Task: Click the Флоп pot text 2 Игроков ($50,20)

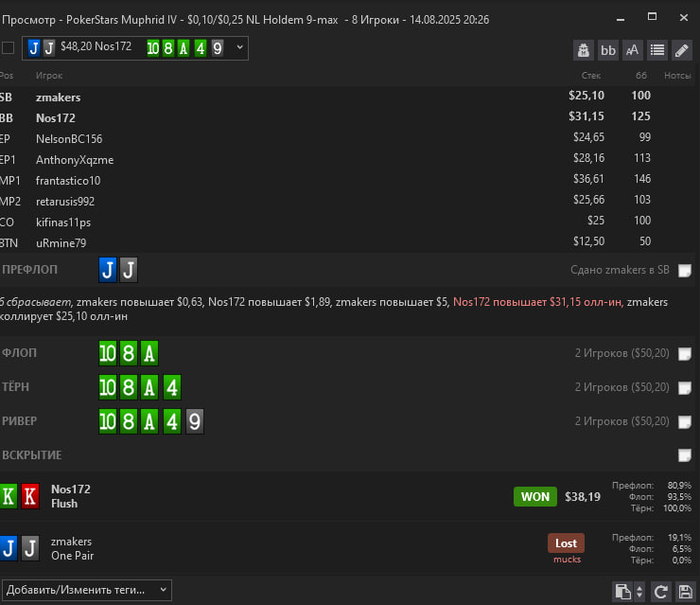Action: tap(622, 353)
